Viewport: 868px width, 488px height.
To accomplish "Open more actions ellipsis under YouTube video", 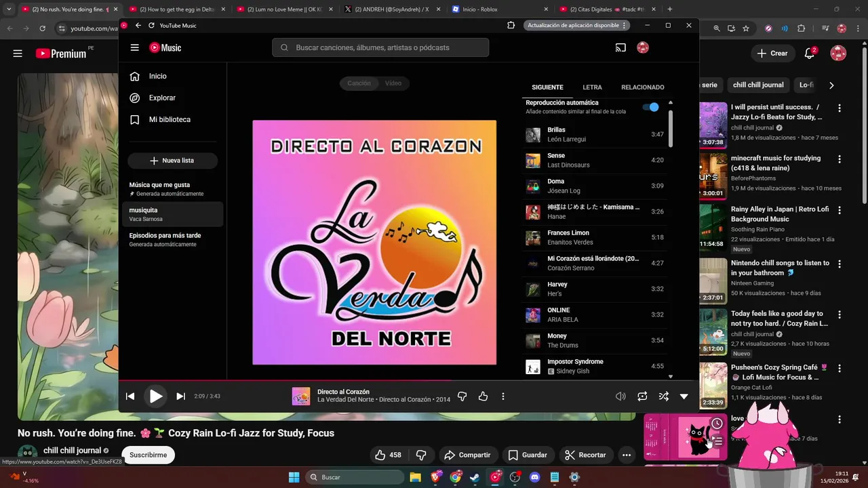I will click(627, 455).
